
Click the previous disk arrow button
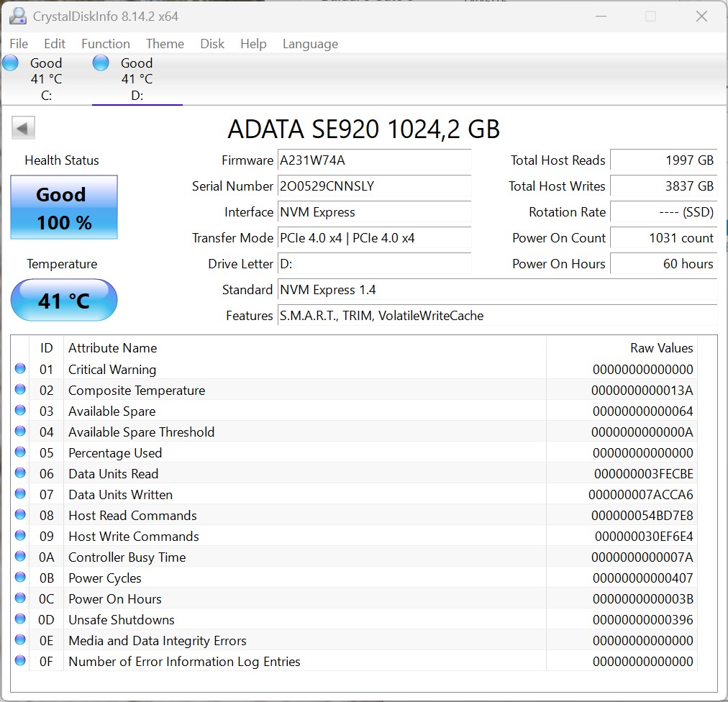click(23, 129)
